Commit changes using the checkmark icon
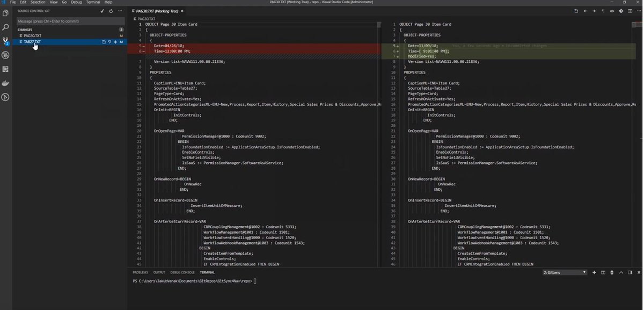The height and width of the screenshot is (310, 644). coord(102,11)
